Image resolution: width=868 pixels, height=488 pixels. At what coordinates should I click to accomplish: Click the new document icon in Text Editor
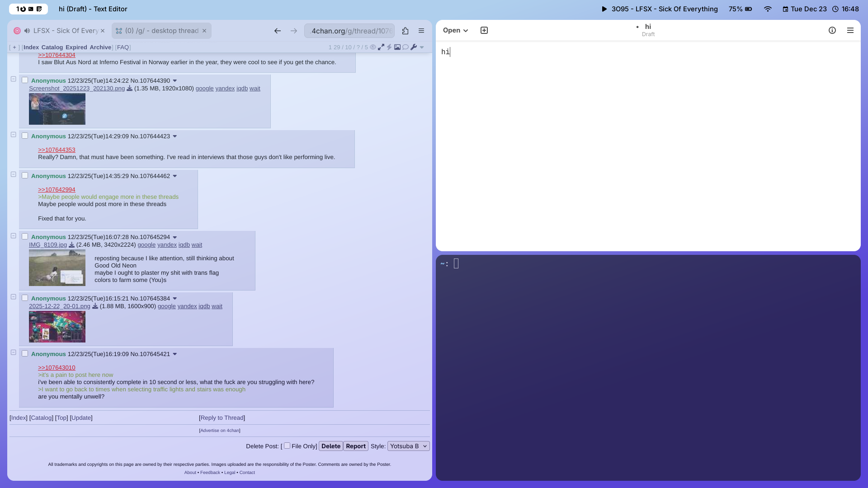coord(484,30)
